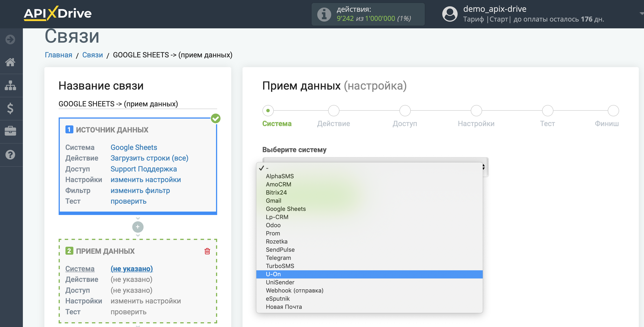Viewport: 644px width, 327px height.
Task: Pick highlighted U-On option
Action: (369, 274)
